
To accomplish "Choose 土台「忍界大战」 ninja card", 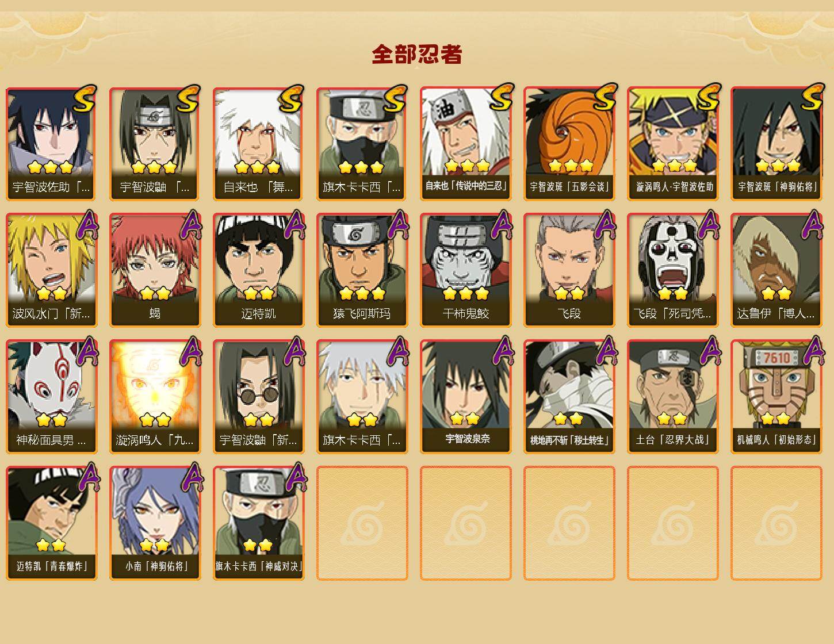I will click(x=673, y=396).
